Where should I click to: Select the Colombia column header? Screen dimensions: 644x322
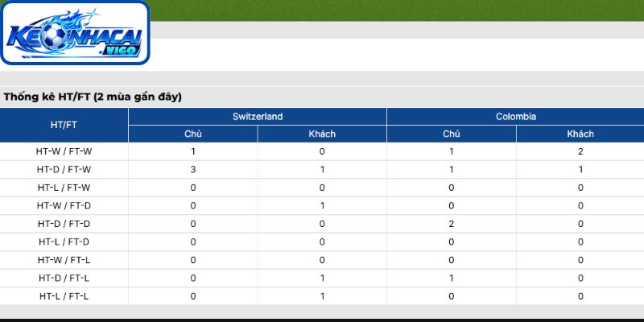515,117
